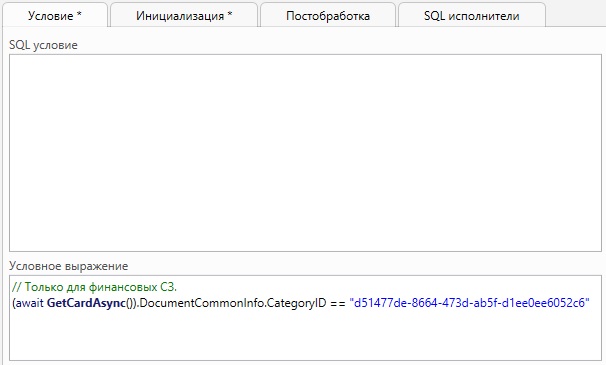Click the SQL условие label
Image resolution: width=606 pixels, height=365 pixels.
click(x=43, y=45)
